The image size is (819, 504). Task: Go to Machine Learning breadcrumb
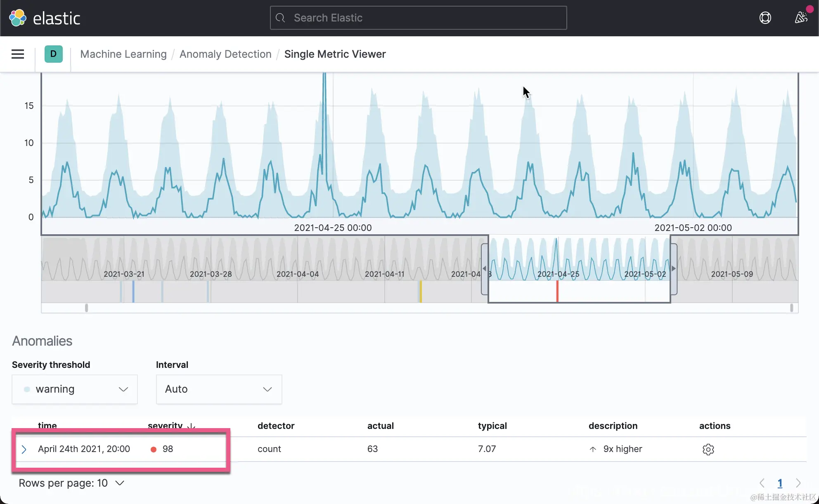(123, 54)
